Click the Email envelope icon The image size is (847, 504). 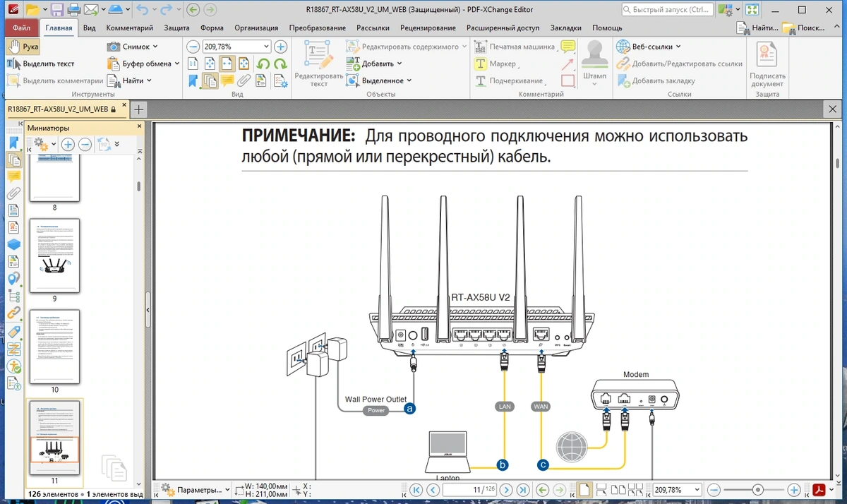coord(90,10)
